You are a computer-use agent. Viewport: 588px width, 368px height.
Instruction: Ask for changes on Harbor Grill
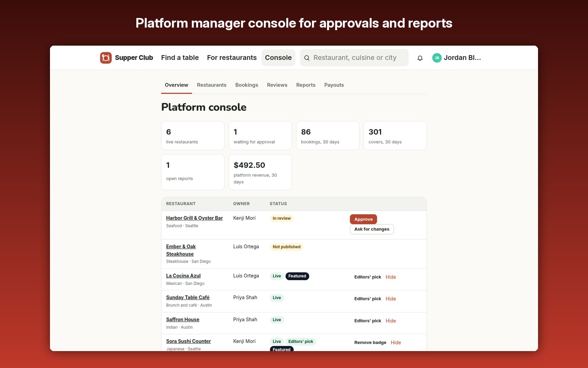tap(372, 229)
